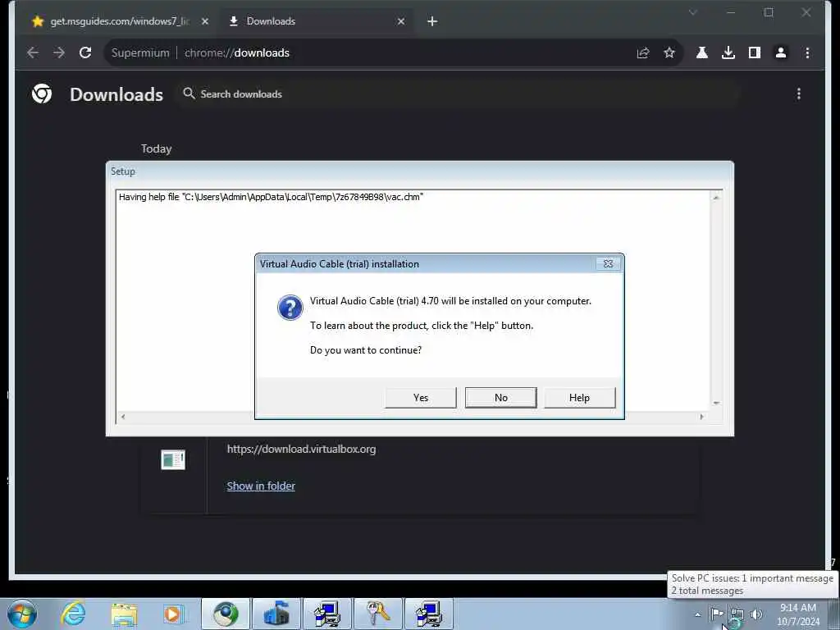Close the get.msguides.com tab
The width and height of the screenshot is (840, 630).
click(204, 21)
